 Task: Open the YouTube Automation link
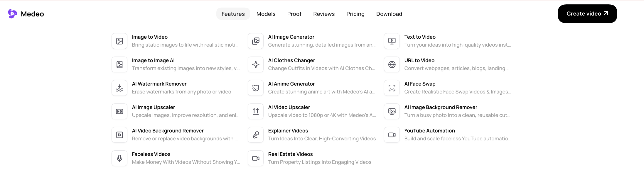pyautogui.click(x=448, y=135)
